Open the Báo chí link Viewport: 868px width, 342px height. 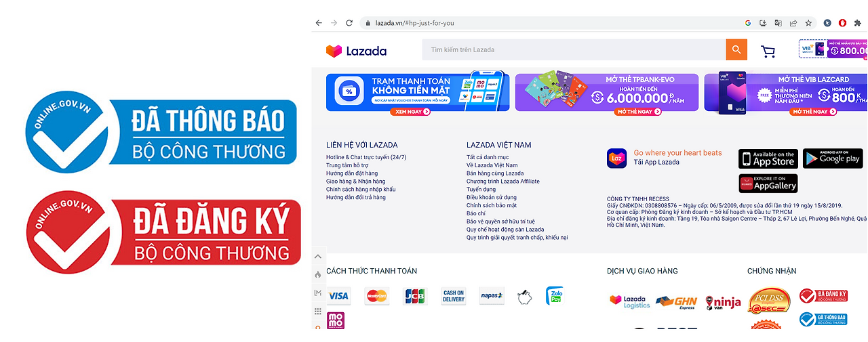click(x=476, y=213)
